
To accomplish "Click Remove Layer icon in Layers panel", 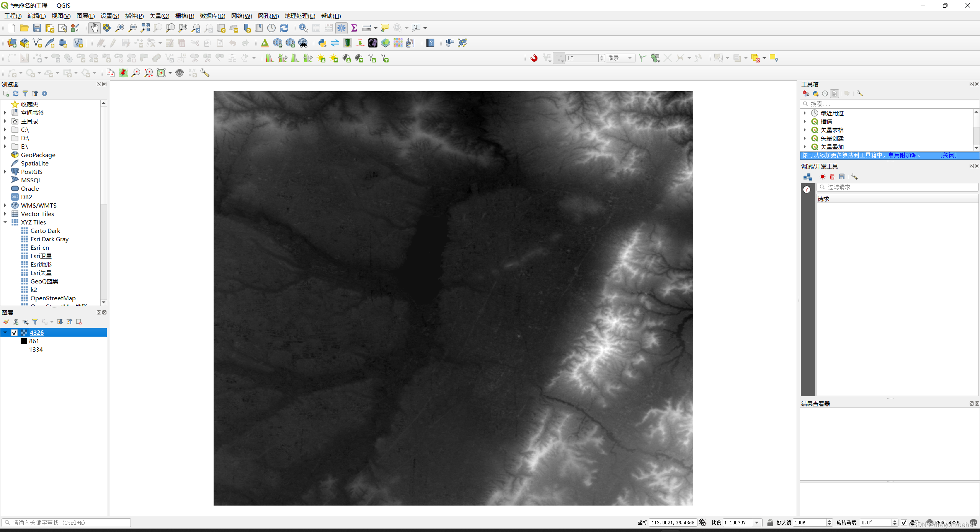I will 79,322.
